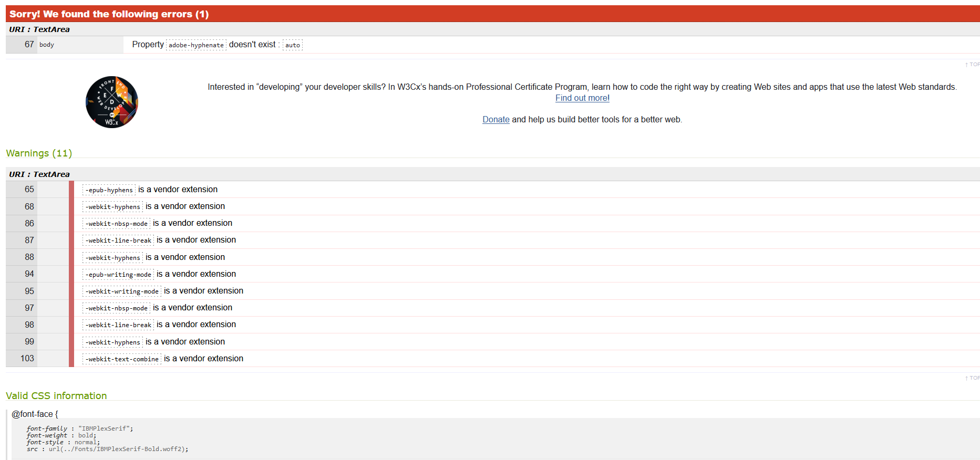Screen dimensions: 980x460
Task: Select the -epub-writing-mode warning code
Action: [118, 275]
